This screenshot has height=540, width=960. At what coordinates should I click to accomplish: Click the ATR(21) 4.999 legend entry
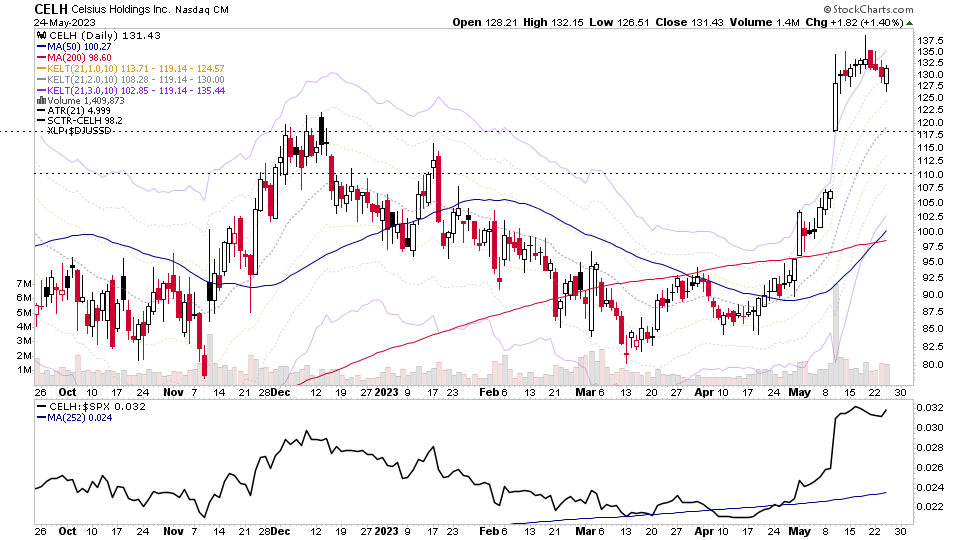pyautogui.click(x=79, y=111)
